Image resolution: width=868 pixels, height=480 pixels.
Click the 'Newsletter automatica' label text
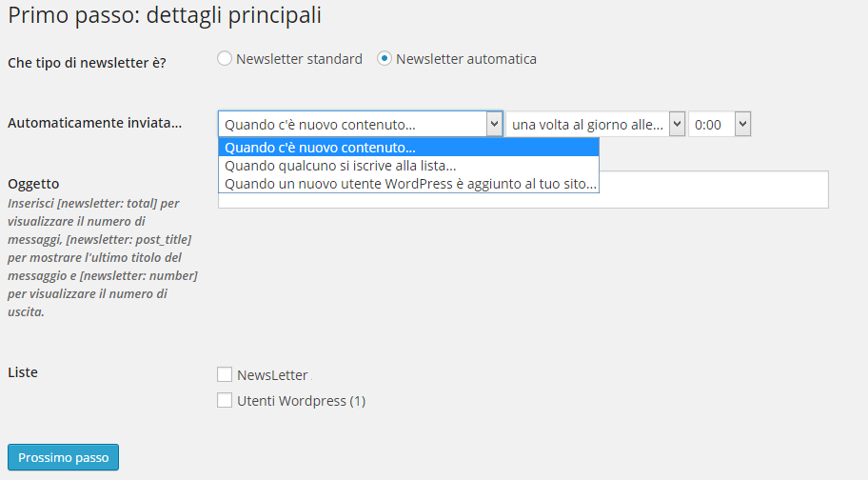[x=466, y=59]
